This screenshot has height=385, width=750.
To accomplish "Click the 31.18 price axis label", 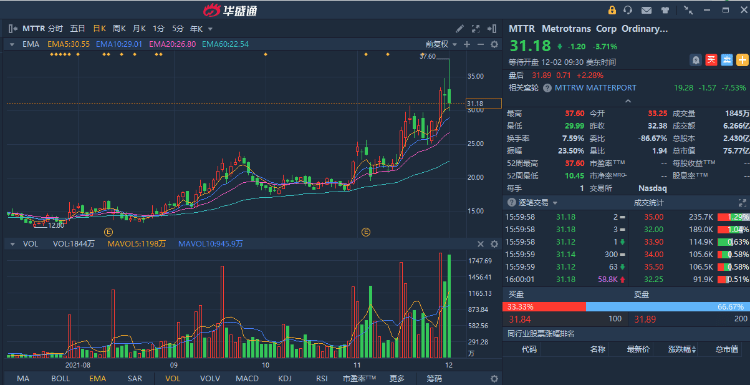I will point(484,103).
